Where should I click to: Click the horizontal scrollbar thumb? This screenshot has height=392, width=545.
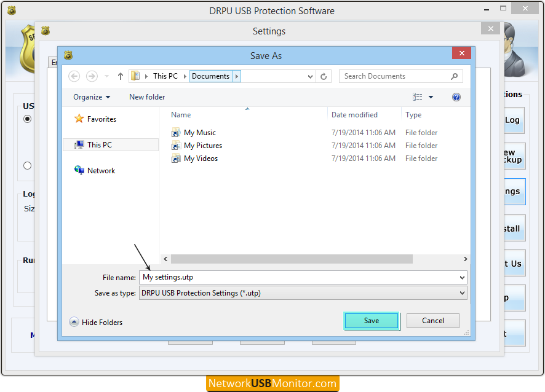coord(292,259)
